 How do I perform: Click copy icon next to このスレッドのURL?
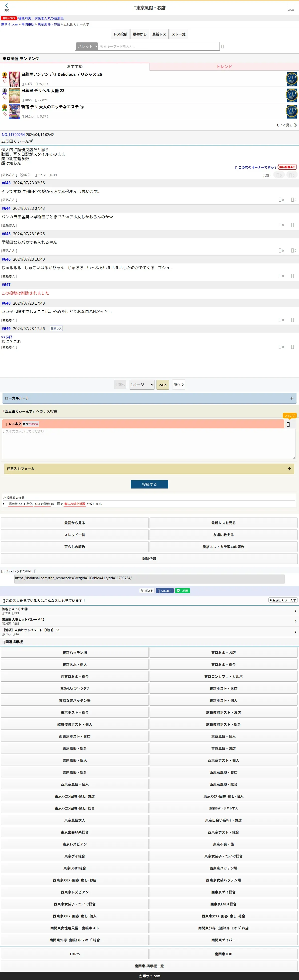coord(35,571)
